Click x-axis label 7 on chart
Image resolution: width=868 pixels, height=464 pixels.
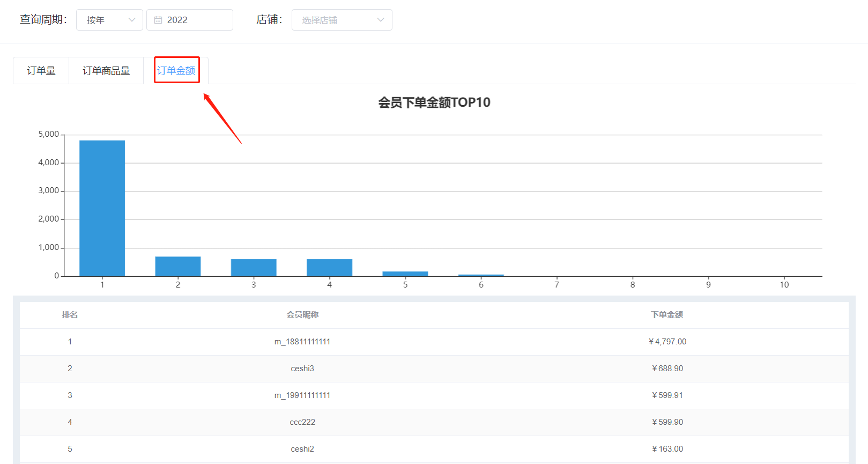557,285
